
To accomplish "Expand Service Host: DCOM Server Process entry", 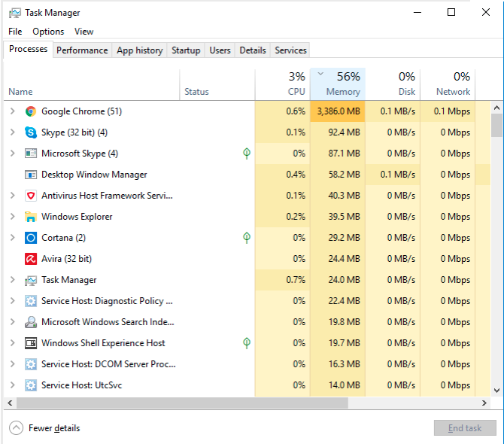I will pyautogui.click(x=13, y=364).
